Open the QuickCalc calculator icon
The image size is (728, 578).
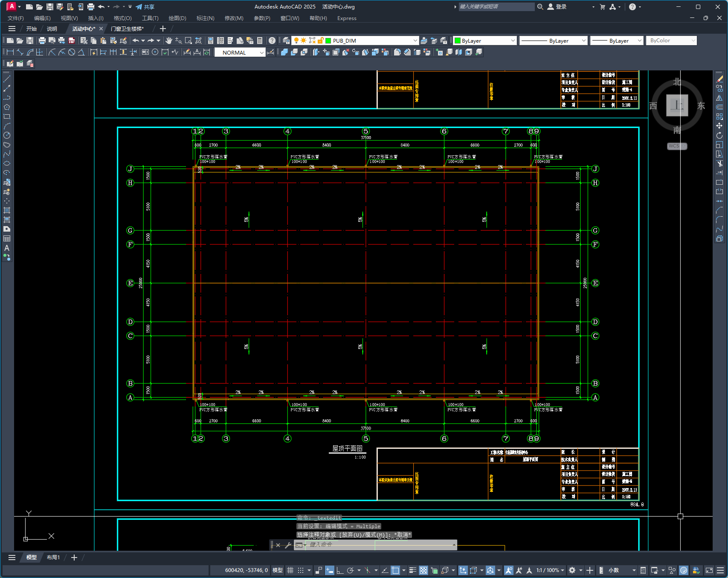click(x=260, y=41)
